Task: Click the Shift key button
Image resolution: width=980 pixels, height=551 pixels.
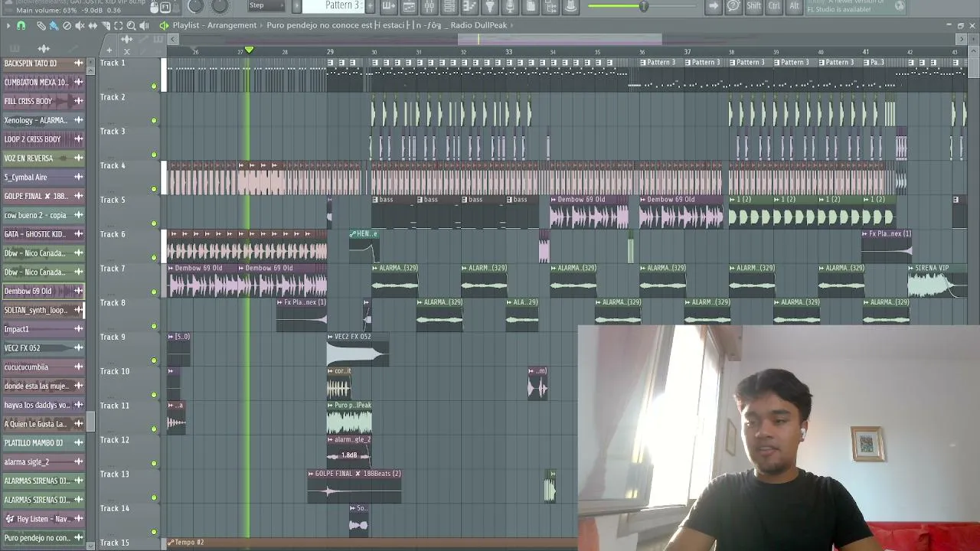Action: coord(753,6)
